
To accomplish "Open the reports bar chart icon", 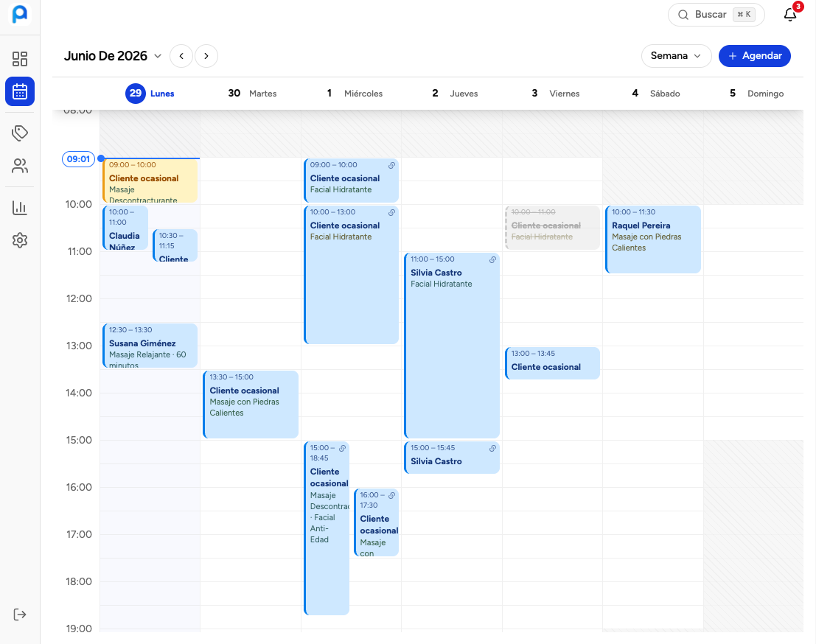I will coord(20,208).
